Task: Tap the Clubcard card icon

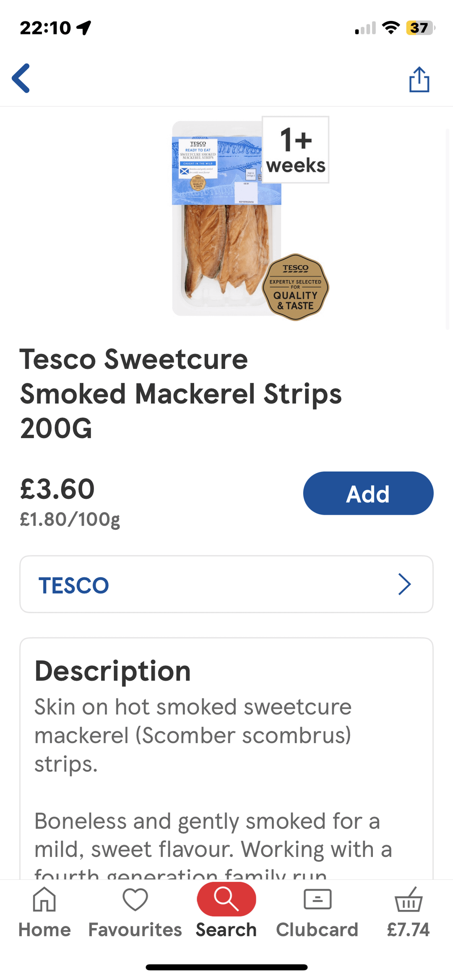Action: pyautogui.click(x=318, y=900)
